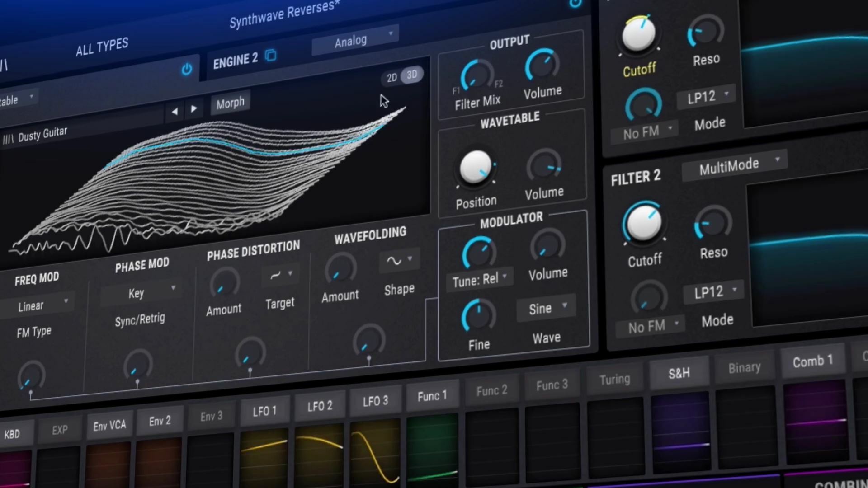Select the Func 3 tab

[x=552, y=385]
